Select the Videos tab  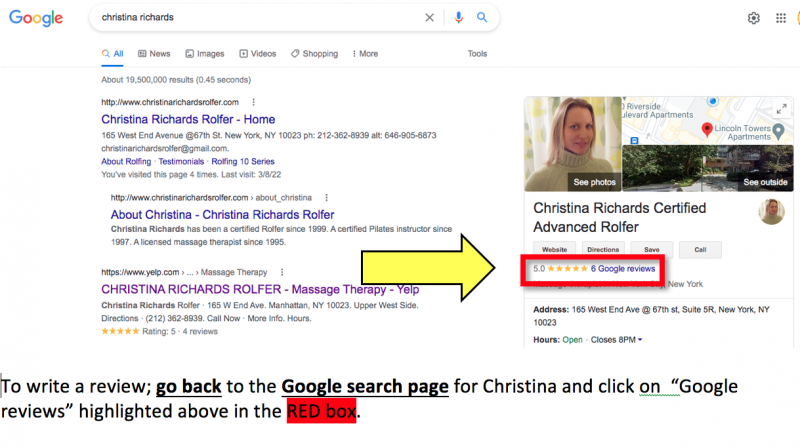point(258,54)
